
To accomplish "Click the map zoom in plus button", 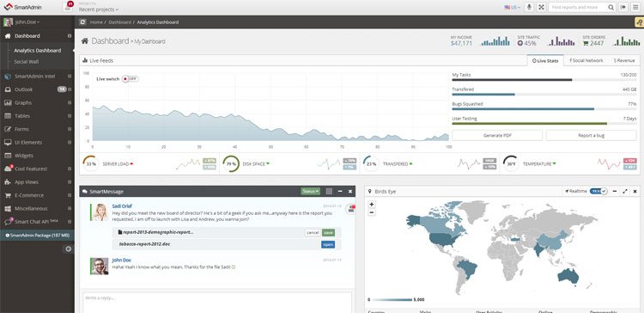I will [372, 204].
